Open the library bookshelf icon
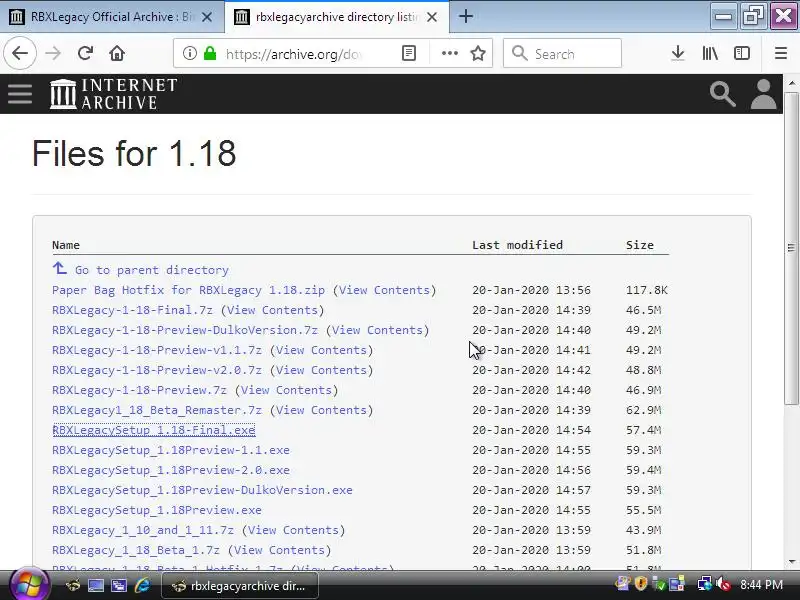 (x=710, y=53)
